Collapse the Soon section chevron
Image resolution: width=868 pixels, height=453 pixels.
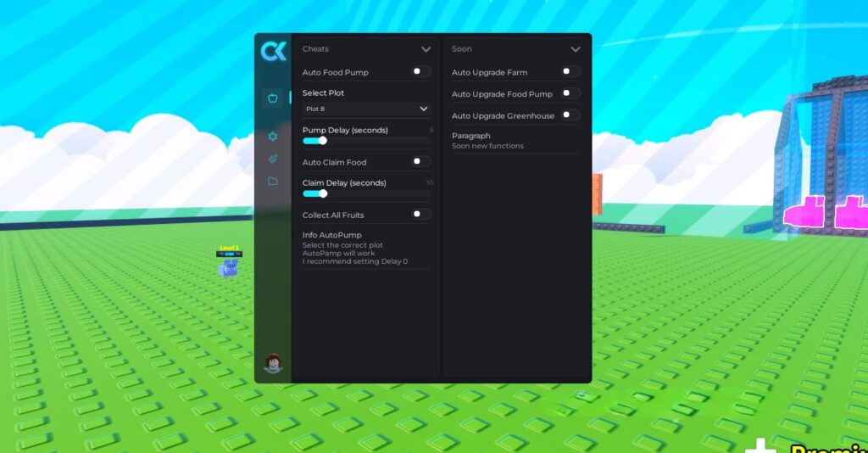[576, 49]
